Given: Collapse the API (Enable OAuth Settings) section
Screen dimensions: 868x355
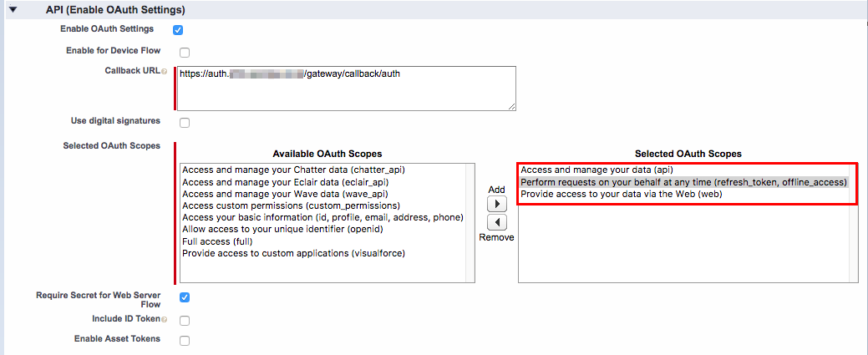Looking at the screenshot, I should tap(13, 9).
